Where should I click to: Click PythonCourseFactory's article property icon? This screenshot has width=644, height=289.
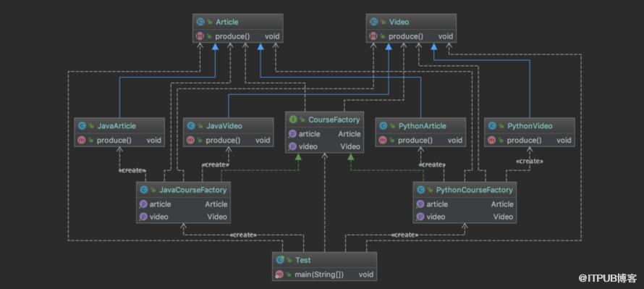tap(420, 204)
